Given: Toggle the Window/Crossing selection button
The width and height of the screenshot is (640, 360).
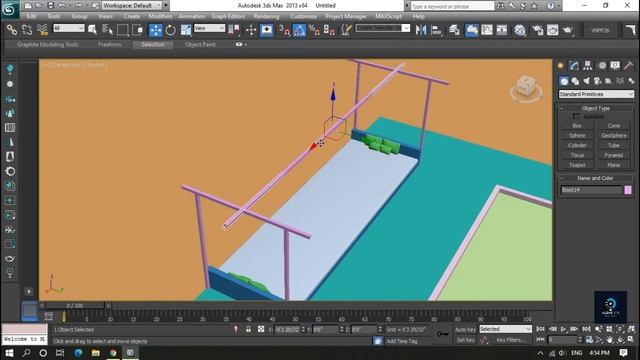Looking at the screenshot, I should click(138, 30).
